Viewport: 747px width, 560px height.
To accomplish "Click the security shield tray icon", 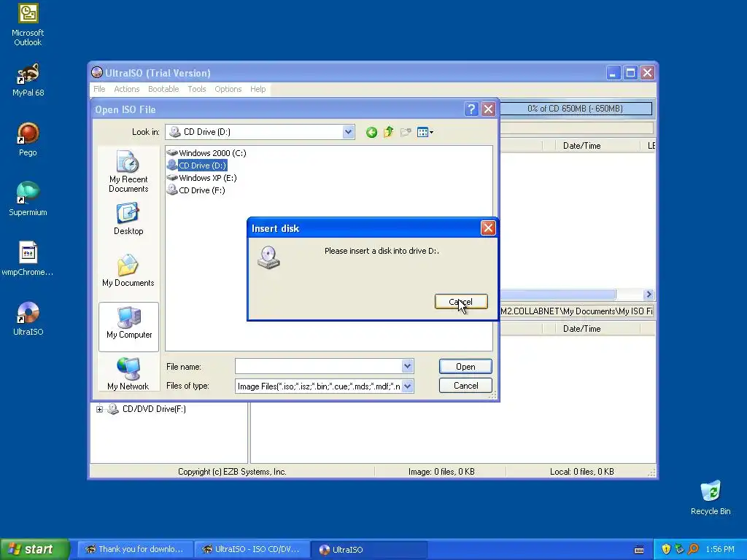I will pyautogui.click(x=666, y=550).
